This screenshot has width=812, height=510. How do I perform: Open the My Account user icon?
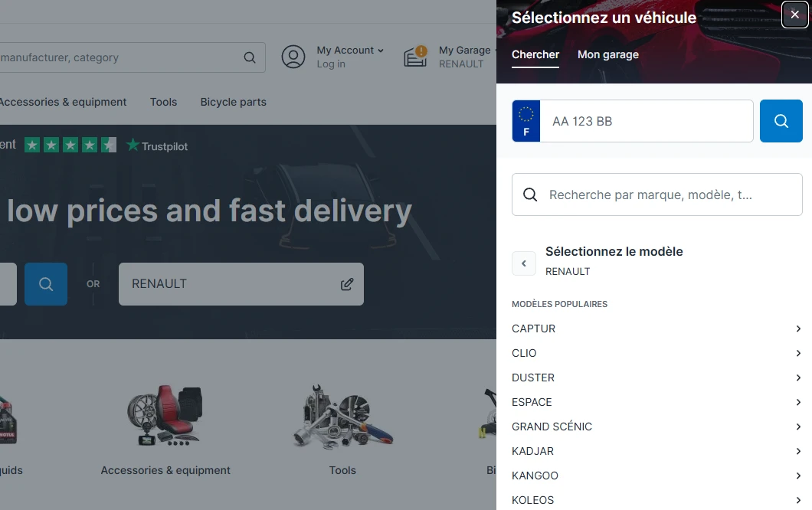tap(293, 57)
